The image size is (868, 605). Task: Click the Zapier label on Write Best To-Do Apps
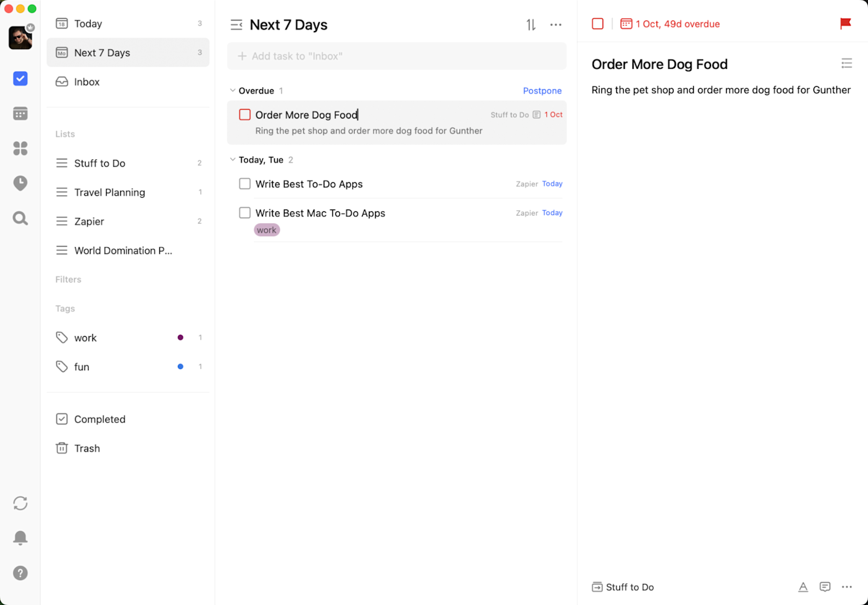coord(527,184)
